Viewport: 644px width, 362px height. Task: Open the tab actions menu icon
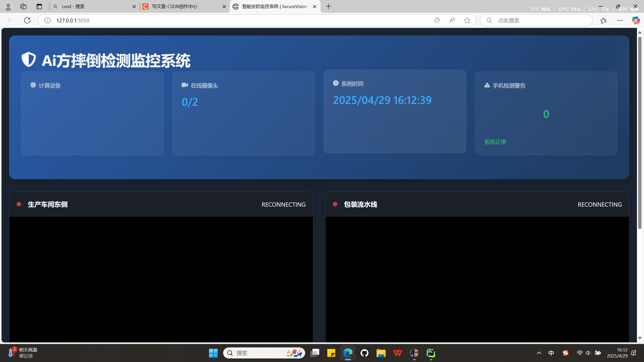[39, 7]
